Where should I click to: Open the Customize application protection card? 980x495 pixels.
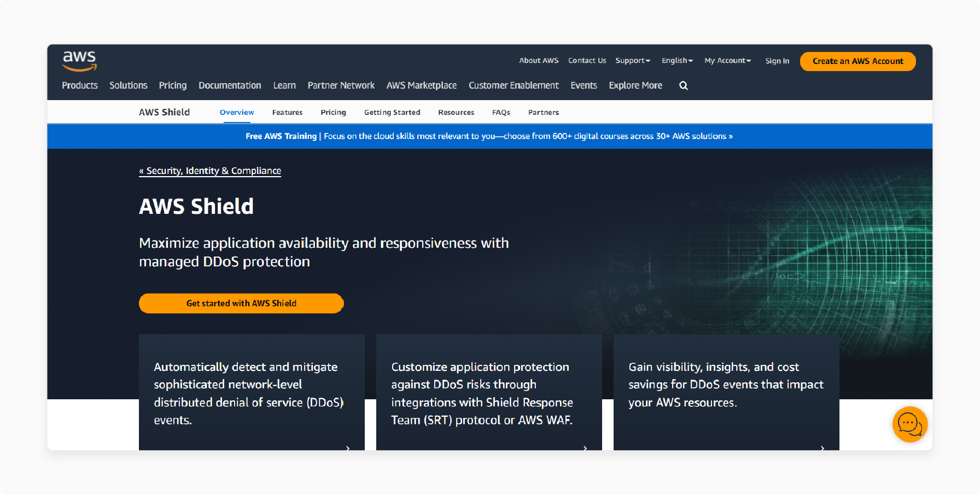pyautogui.click(x=489, y=392)
